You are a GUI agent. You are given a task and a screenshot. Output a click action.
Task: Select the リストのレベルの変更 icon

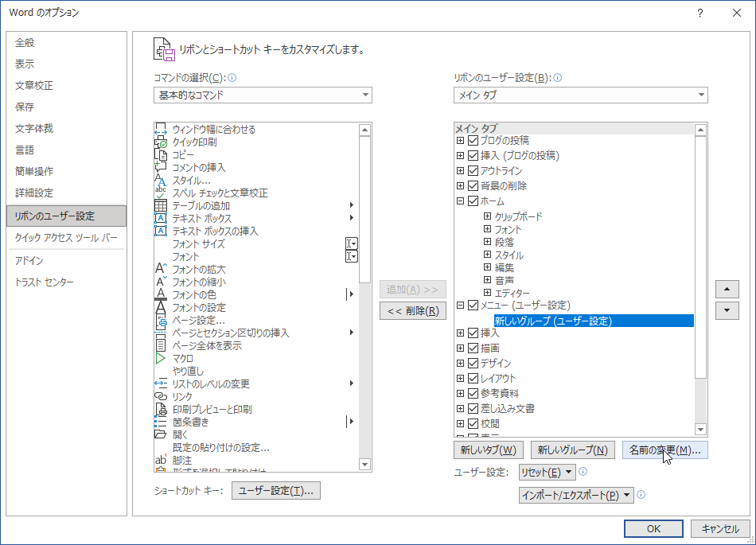coord(161,383)
